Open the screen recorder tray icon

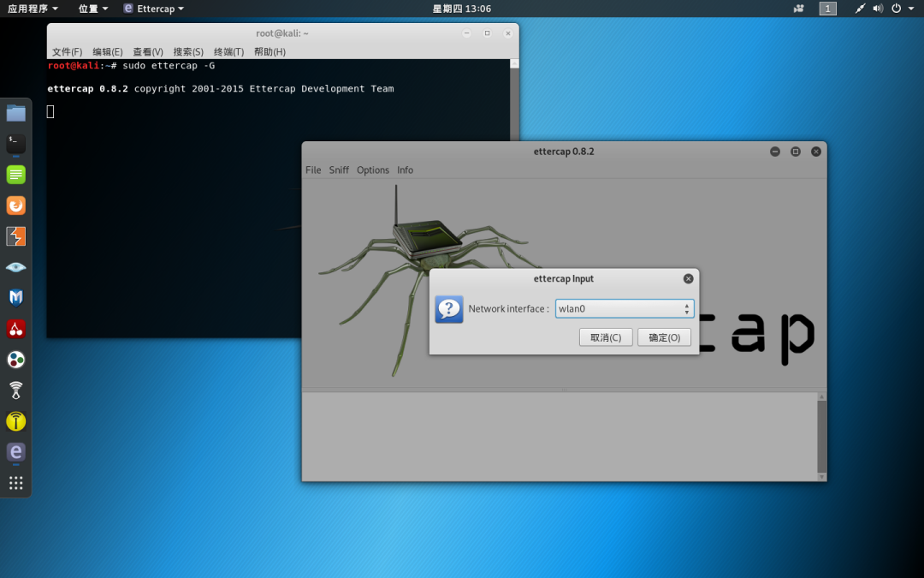coord(799,9)
